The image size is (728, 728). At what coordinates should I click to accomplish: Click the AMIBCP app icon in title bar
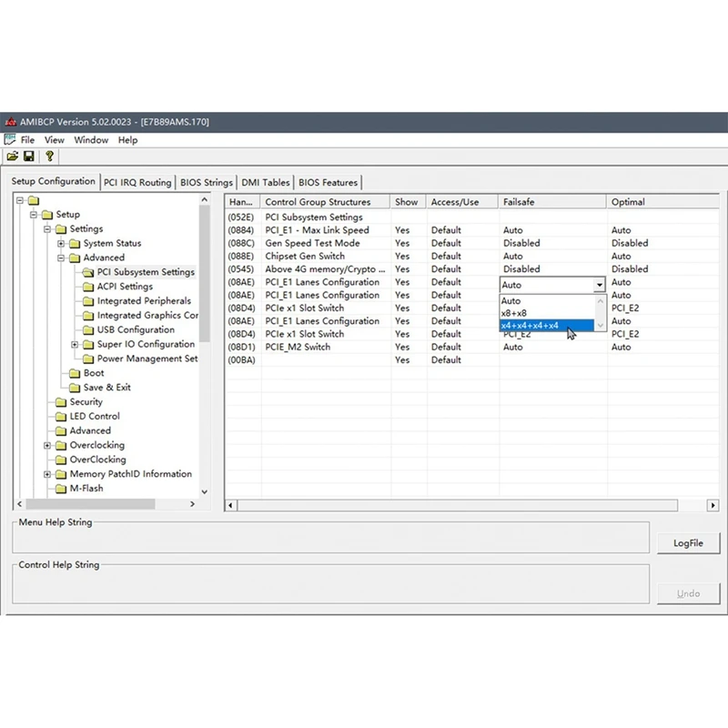[10, 122]
